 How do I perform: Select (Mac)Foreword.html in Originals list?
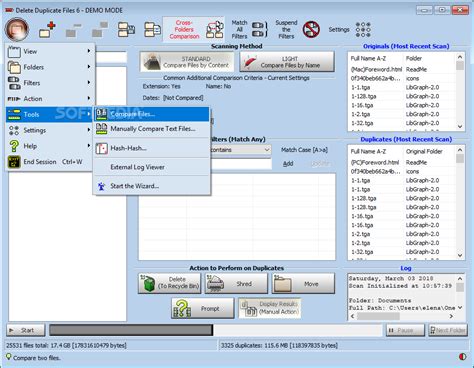(x=376, y=69)
